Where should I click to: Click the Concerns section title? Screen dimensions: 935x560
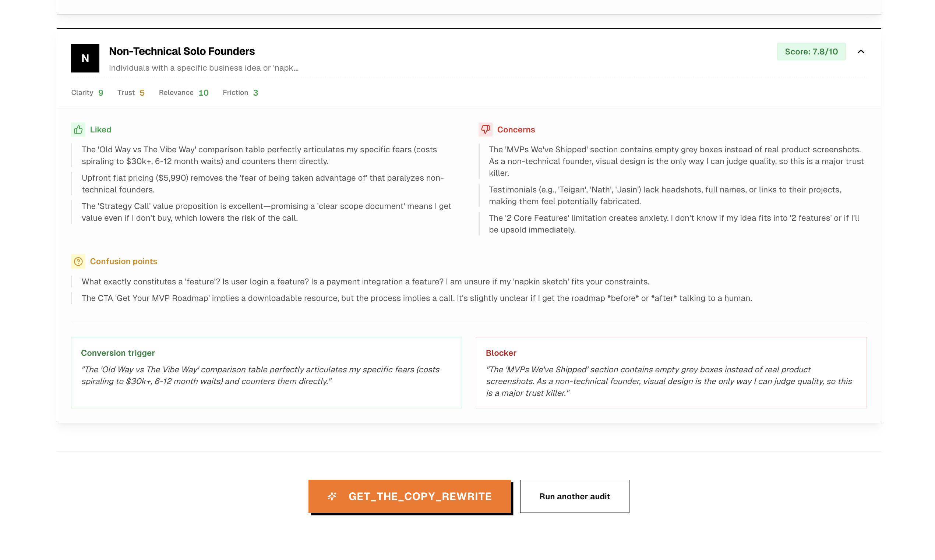pyautogui.click(x=516, y=130)
